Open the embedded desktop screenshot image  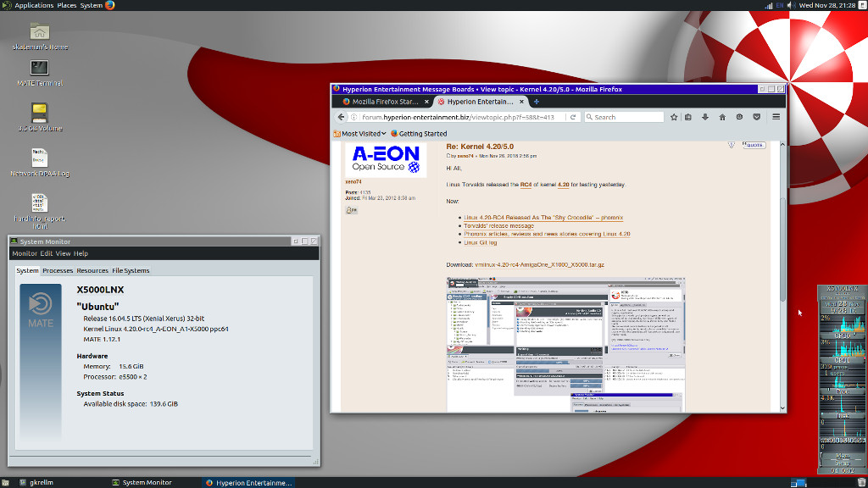point(565,344)
